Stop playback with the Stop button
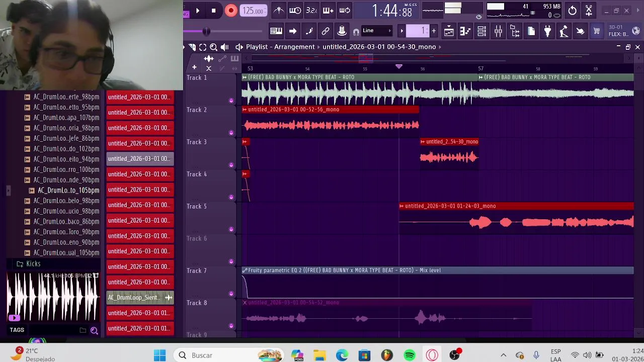This screenshot has height=362, width=644. [213, 11]
